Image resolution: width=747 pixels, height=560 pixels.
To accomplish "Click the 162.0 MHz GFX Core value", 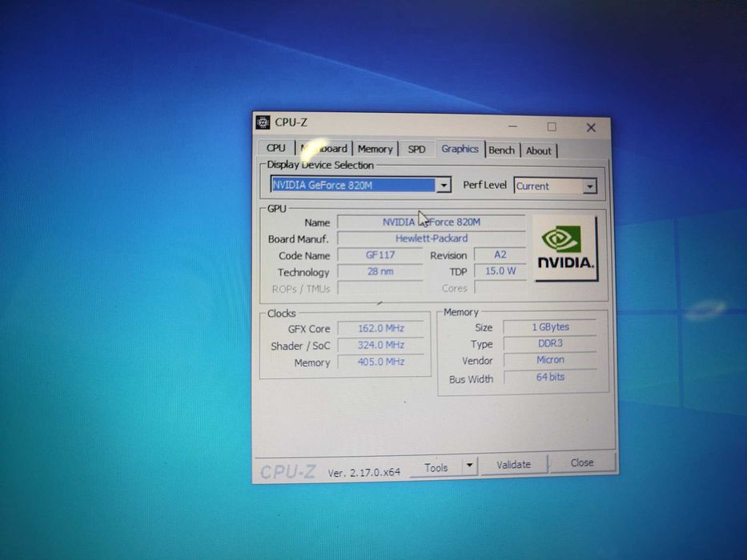I will [x=380, y=329].
